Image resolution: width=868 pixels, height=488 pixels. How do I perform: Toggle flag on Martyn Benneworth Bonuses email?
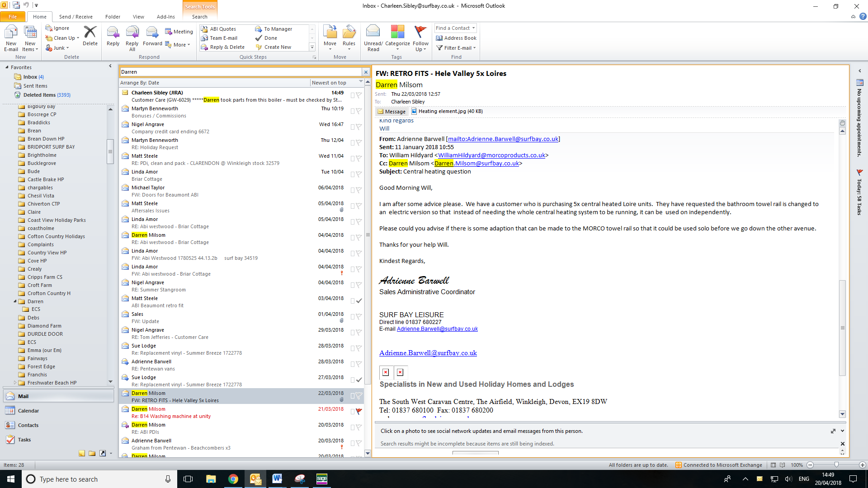(359, 111)
